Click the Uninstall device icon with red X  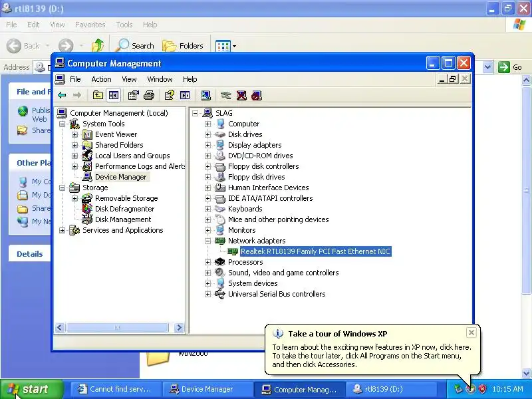pyautogui.click(x=241, y=95)
